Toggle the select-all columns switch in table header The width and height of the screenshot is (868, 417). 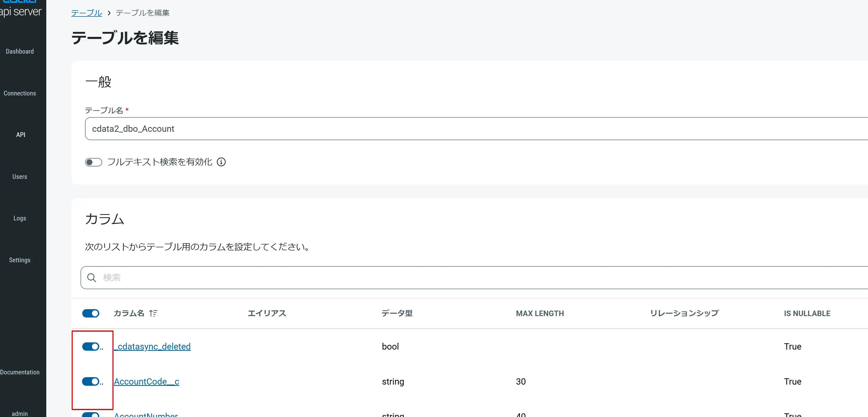(91, 313)
